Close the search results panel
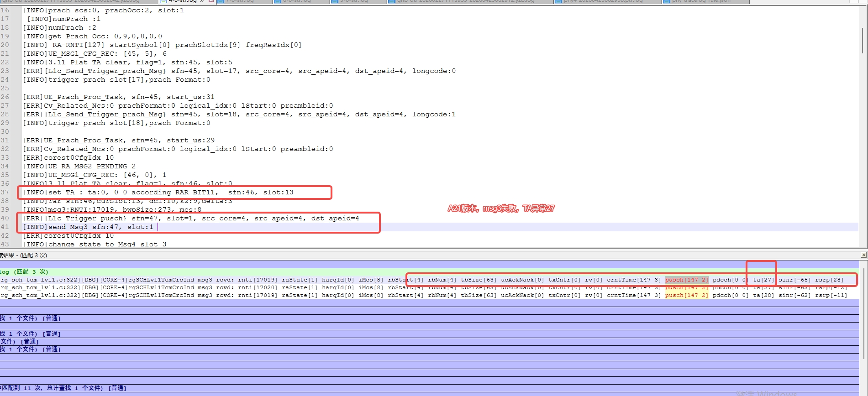 (863, 255)
